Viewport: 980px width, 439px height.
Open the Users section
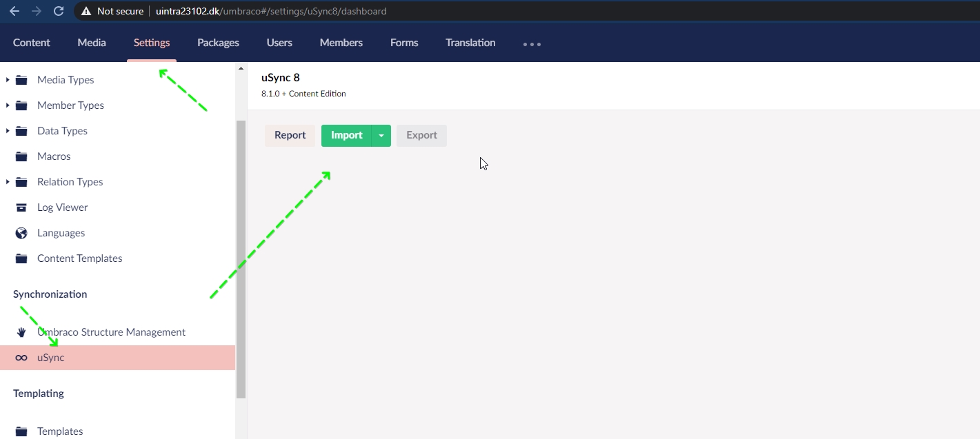pyautogui.click(x=279, y=43)
